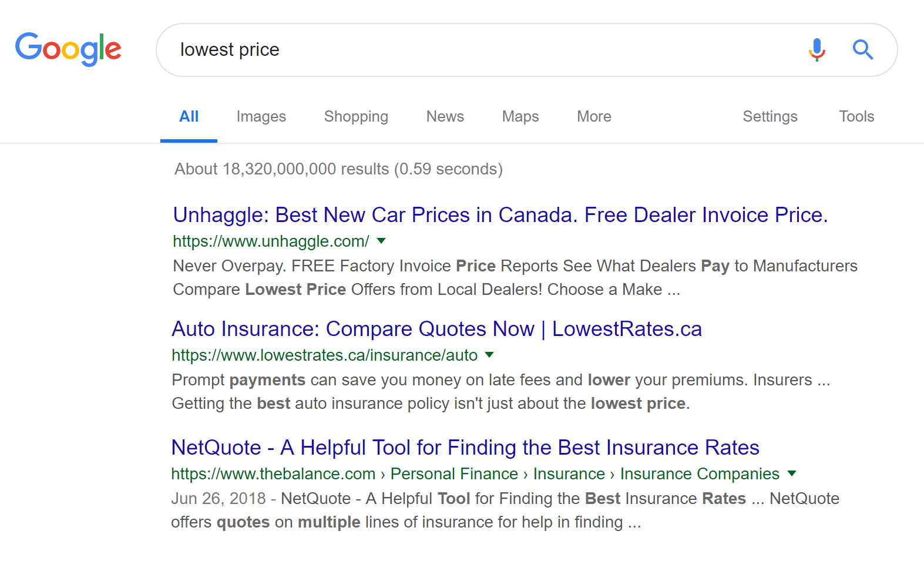
Task: Open Auto Insurance Compare Quotes LowestRates.ca result
Action: [x=436, y=329]
